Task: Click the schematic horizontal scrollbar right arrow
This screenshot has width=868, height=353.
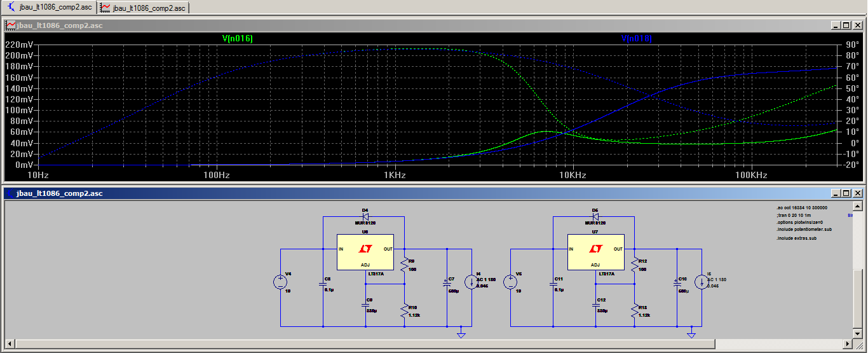Action: [x=847, y=343]
